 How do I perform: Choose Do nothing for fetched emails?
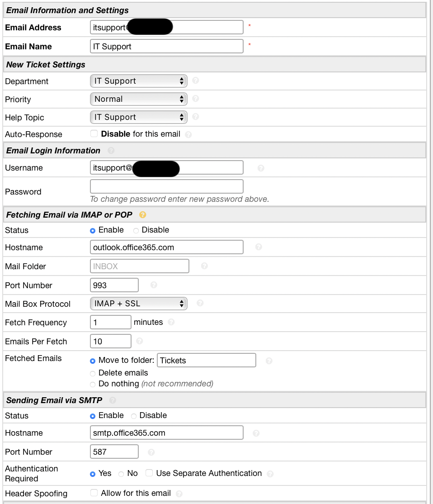pyautogui.click(x=93, y=385)
